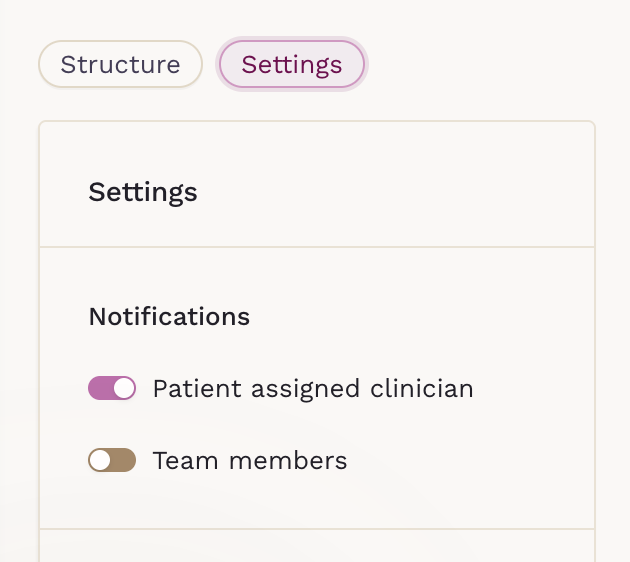Click the word 'clinician' in the first option

coord(422,388)
